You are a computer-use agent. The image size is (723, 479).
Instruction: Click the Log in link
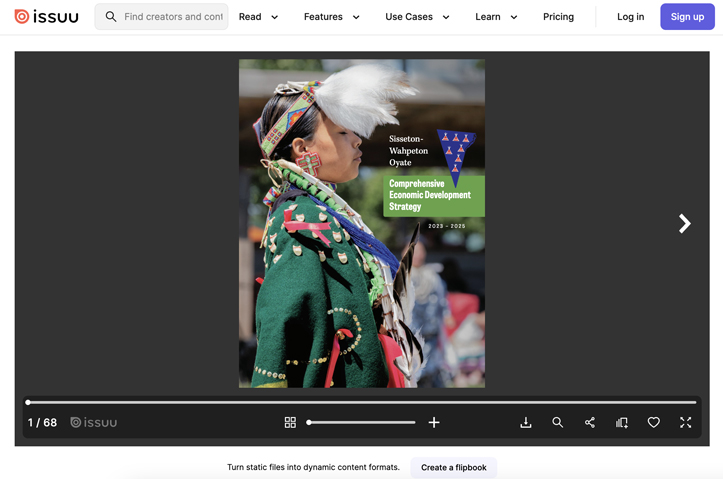coord(630,17)
